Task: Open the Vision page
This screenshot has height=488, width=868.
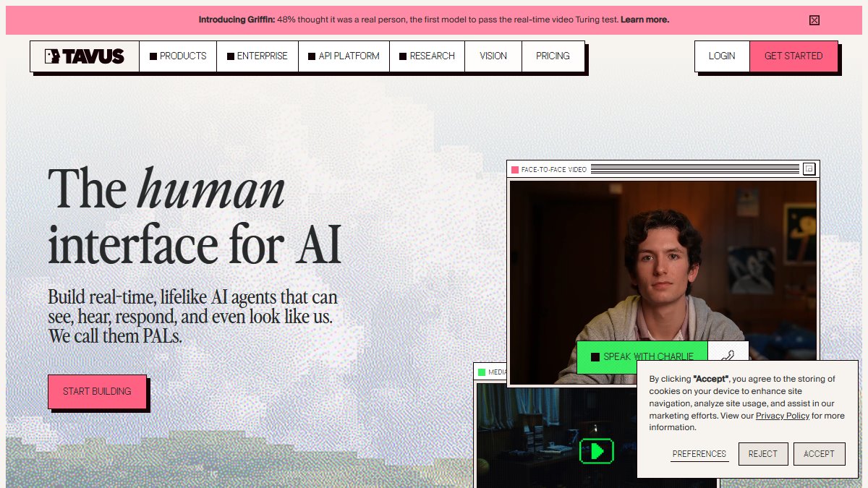Action: (493, 56)
